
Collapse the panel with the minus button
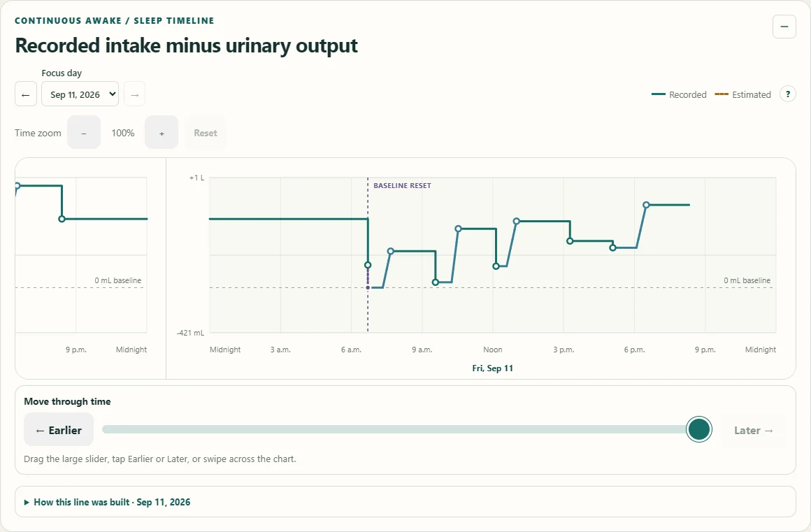pyautogui.click(x=784, y=27)
